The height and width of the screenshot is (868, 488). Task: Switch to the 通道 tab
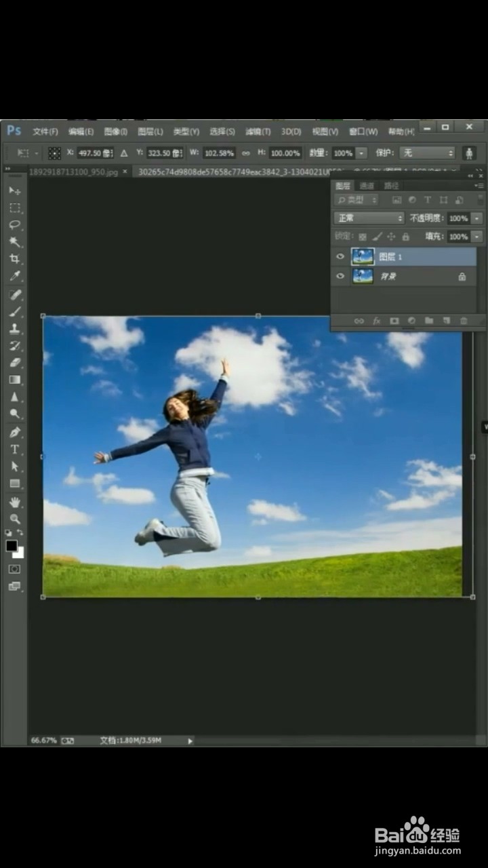point(367,185)
